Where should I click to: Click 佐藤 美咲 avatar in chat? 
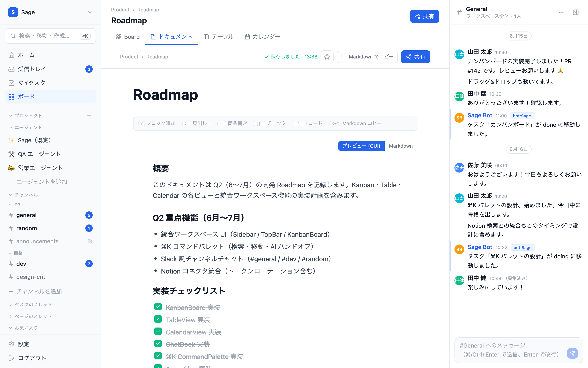pos(459,168)
